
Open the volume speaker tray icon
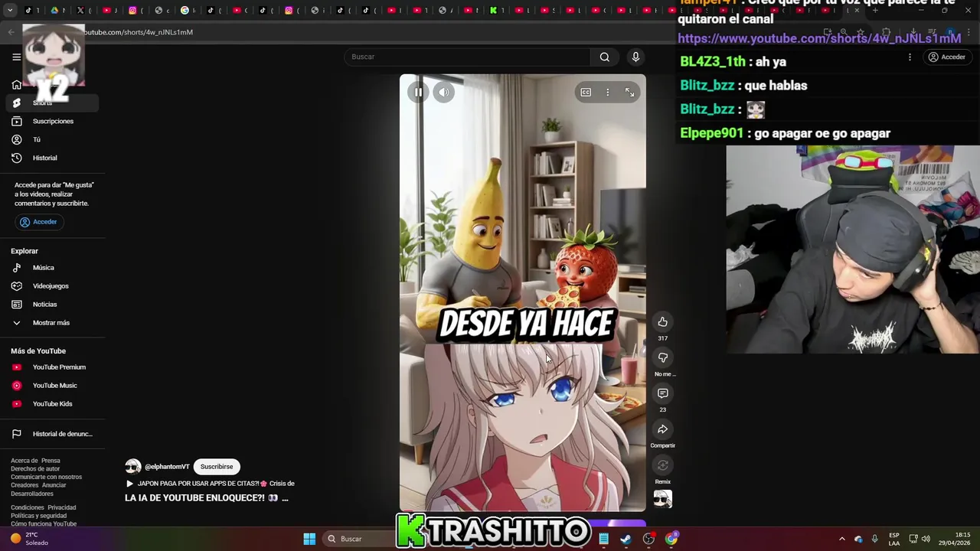click(926, 539)
